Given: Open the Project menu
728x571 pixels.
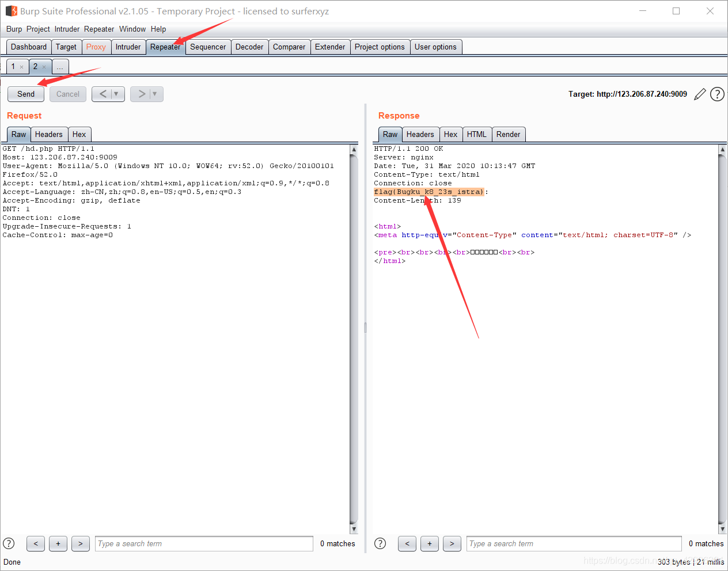Looking at the screenshot, I should [x=38, y=29].
